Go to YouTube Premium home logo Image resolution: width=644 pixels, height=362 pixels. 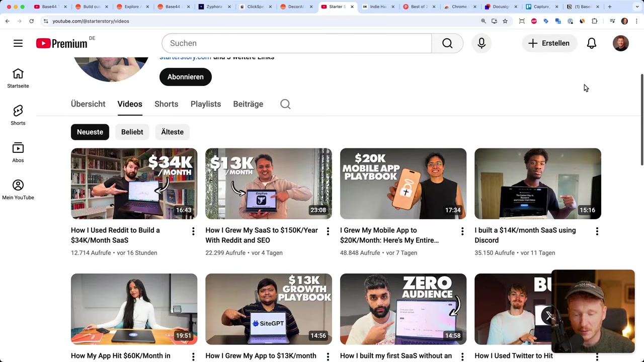point(61,43)
